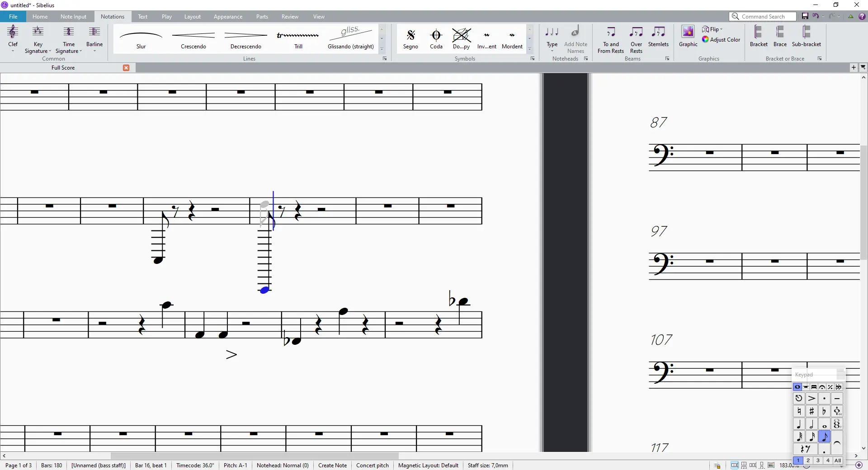868x470 pixels.
Task: Close the Full Score tab
Action: tap(126, 68)
